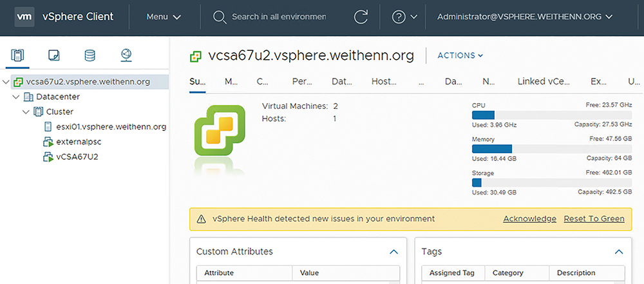Collapse the Cluster tree node
Screen dimensions: 644x284
pyautogui.click(x=26, y=112)
